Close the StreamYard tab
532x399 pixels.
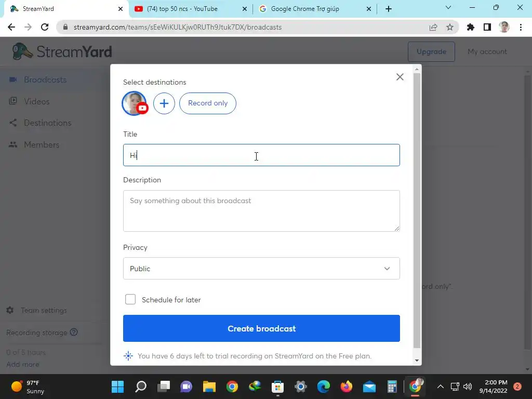click(x=121, y=9)
